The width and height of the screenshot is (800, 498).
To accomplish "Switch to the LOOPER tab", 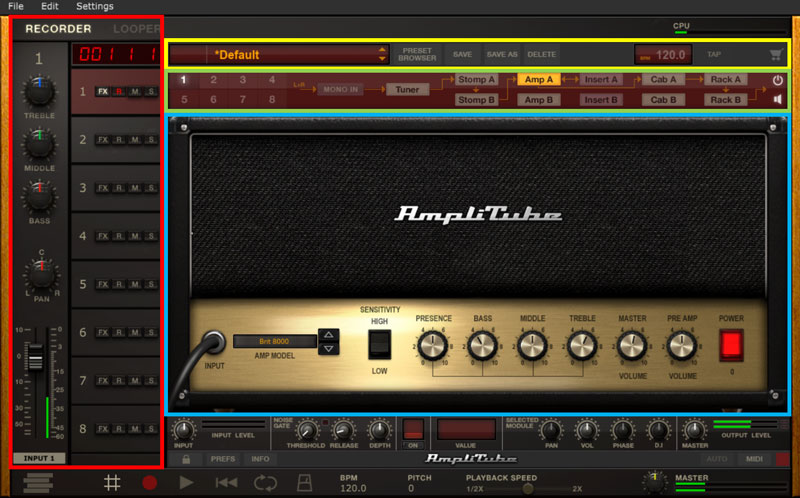I will 136,29.
